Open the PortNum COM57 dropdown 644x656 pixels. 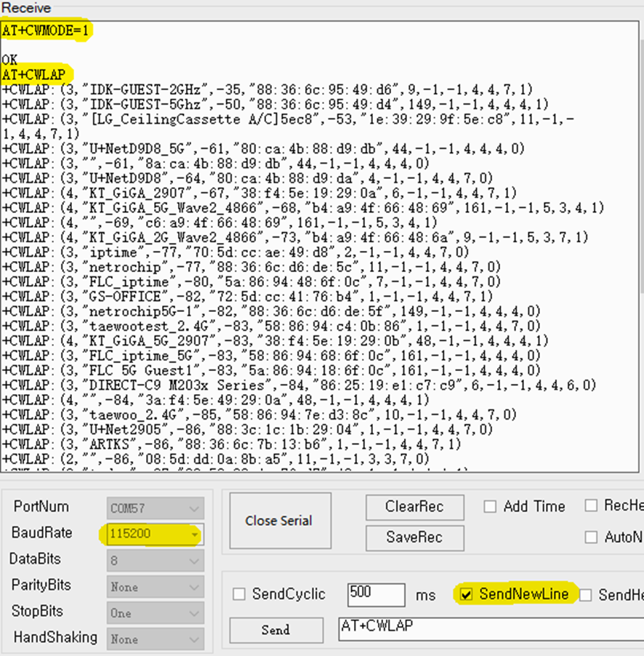tap(155, 508)
